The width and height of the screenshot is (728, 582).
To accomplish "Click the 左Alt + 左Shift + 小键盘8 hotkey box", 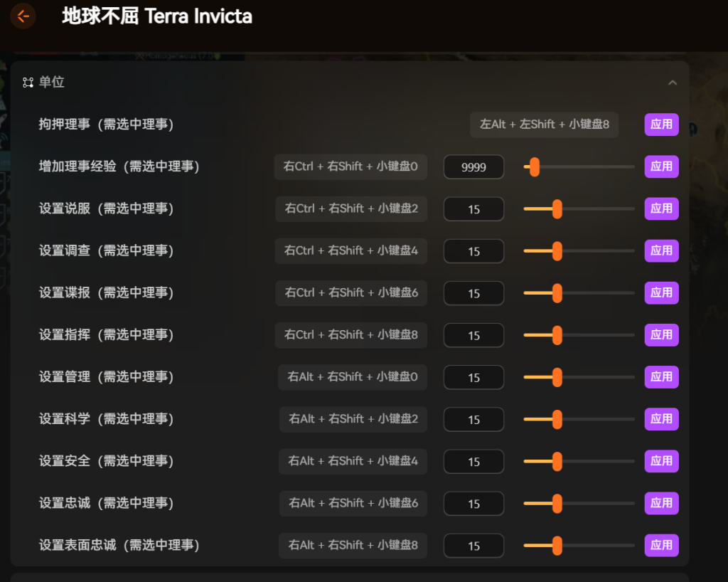I will click(x=544, y=125).
